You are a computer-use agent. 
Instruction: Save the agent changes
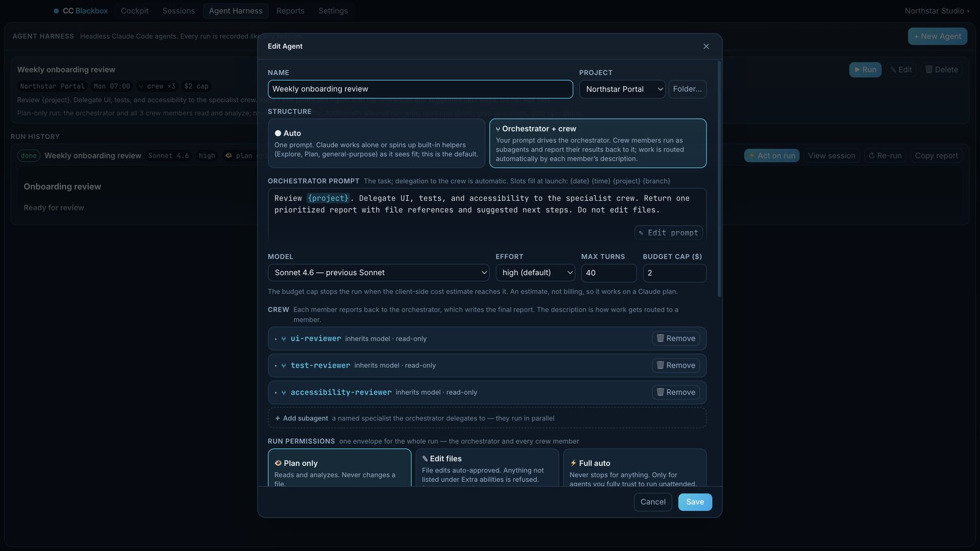pyautogui.click(x=695, y=502)
